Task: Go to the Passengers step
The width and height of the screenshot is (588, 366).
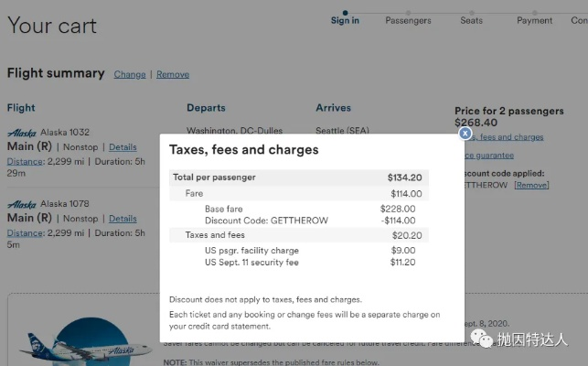Action: [408, 21]
